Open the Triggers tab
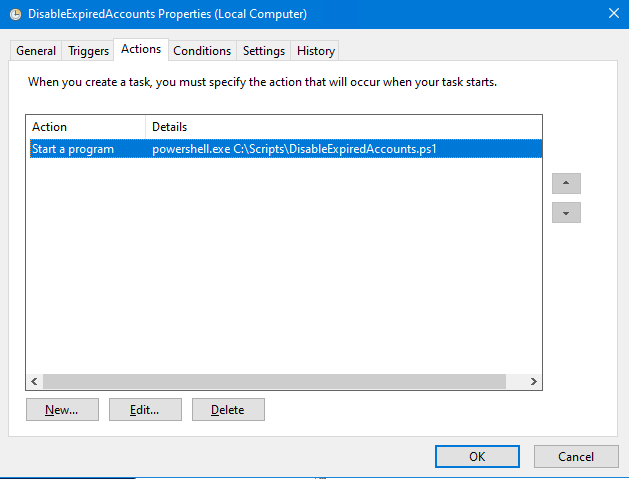Viewport: 629px width, 479px height. (x=89, y=51)
